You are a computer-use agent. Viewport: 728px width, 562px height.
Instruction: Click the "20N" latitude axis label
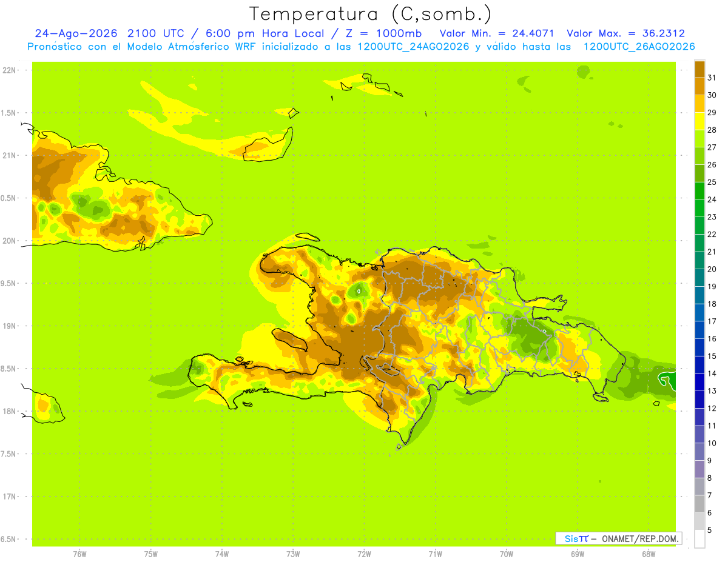coord(10,241)
